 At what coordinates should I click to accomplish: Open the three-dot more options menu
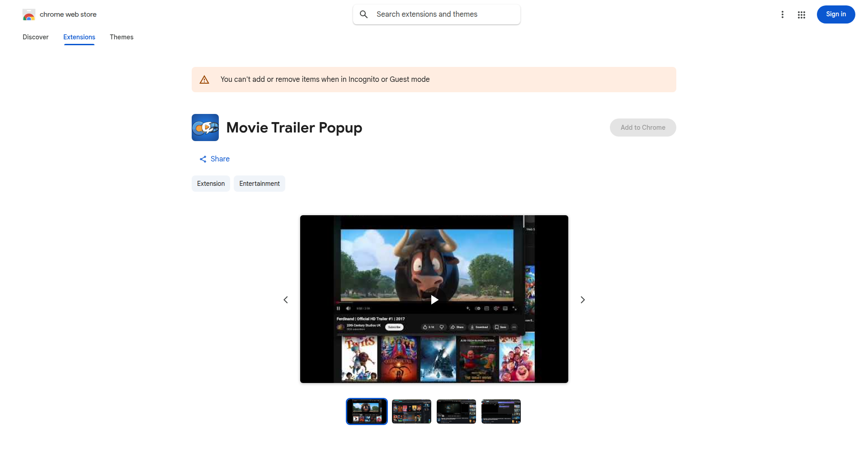click(x=783, y=14)
